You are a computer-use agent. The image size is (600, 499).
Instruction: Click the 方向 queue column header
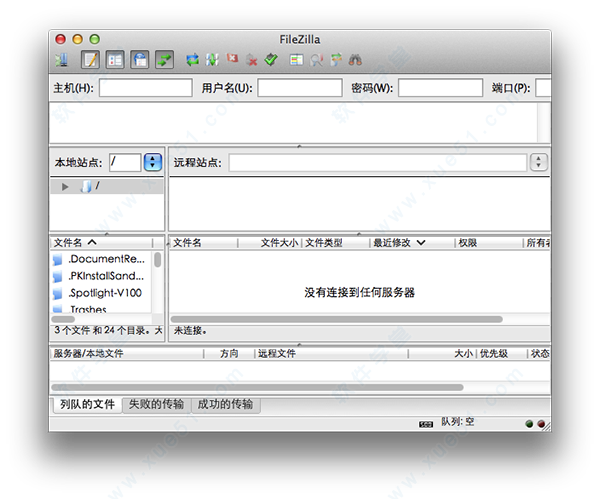(x=229, y=354)
